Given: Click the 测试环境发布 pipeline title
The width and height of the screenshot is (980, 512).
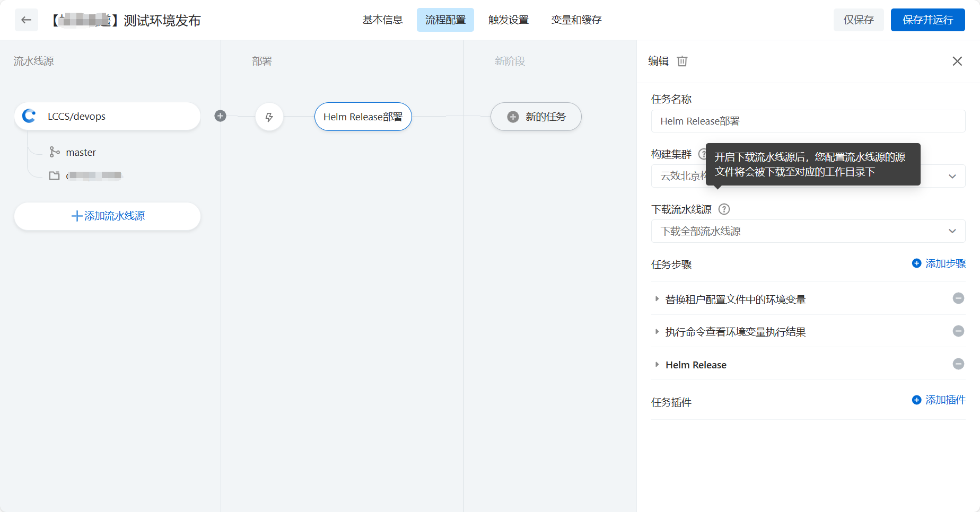Looking at the screenshot, I should pos(162,21).
